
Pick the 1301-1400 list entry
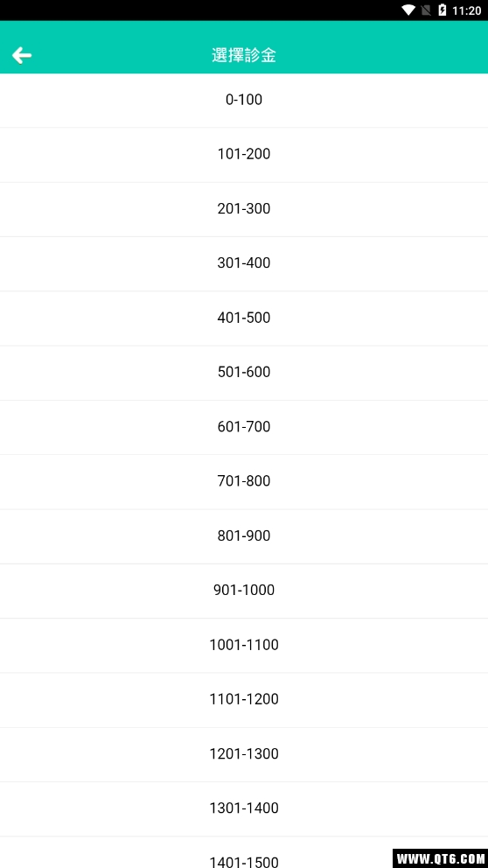click(x=244, y=808)
